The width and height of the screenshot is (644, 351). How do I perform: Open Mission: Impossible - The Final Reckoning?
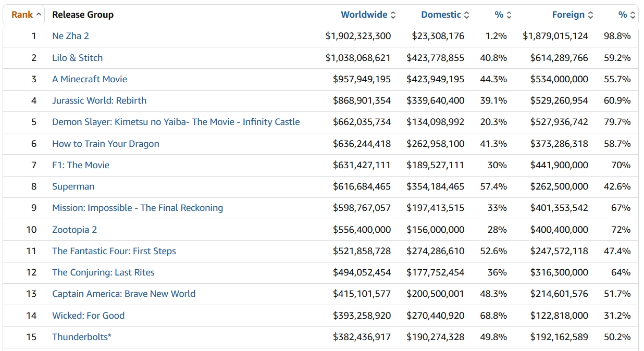138,208
